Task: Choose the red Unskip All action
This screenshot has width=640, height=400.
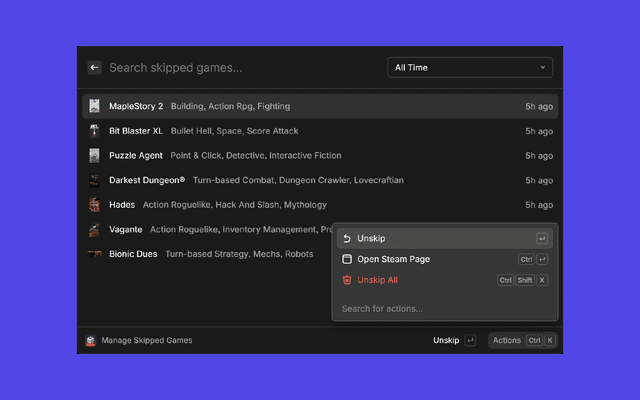Action: [444, 280]
